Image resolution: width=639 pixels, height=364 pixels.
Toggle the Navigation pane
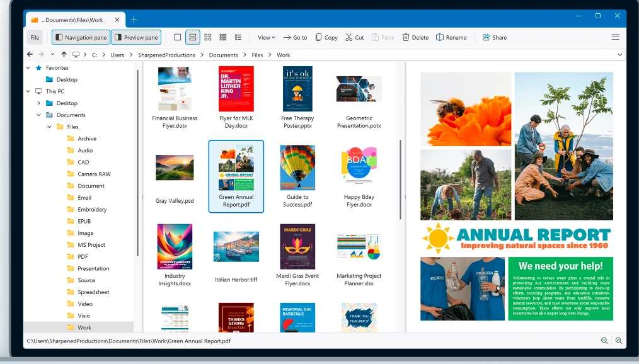[81, 37]
